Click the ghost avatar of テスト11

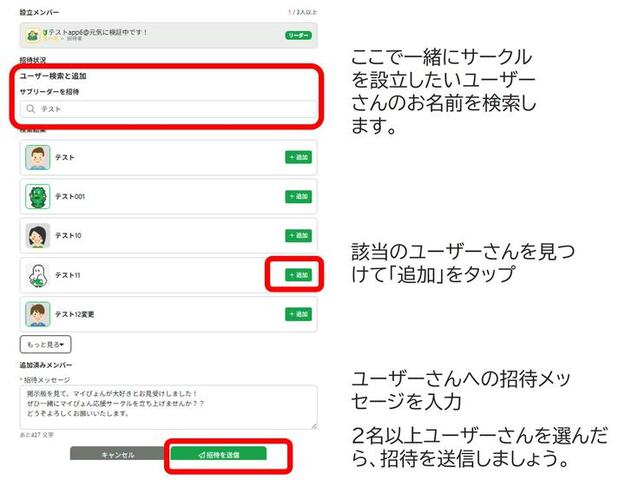coord(37,274)
